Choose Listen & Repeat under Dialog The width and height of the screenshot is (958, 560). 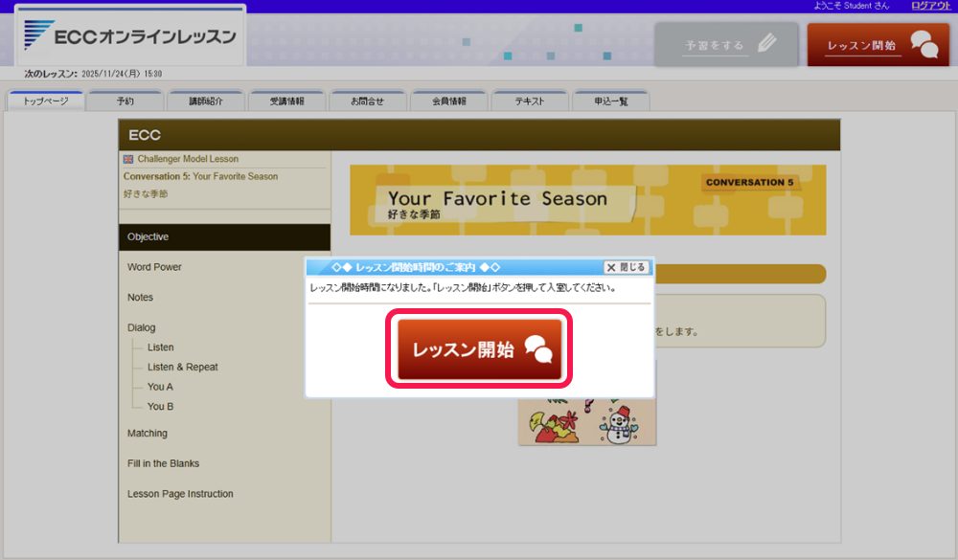(x=182, y=368)
